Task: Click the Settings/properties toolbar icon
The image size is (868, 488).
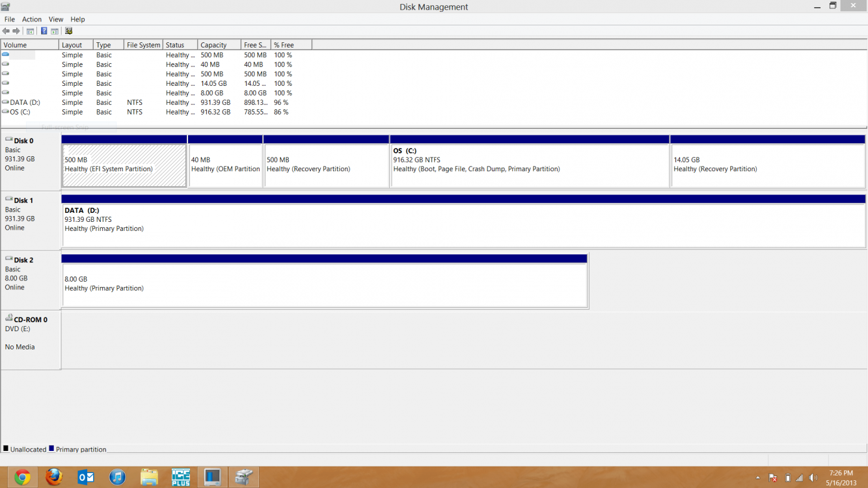Action: (x=68, y=31)
